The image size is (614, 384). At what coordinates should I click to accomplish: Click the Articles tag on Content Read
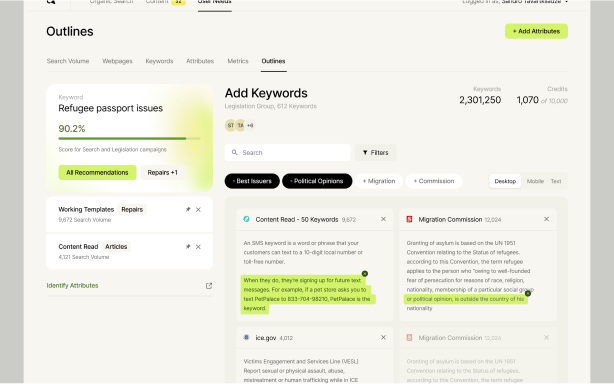(x=116, y=247)
